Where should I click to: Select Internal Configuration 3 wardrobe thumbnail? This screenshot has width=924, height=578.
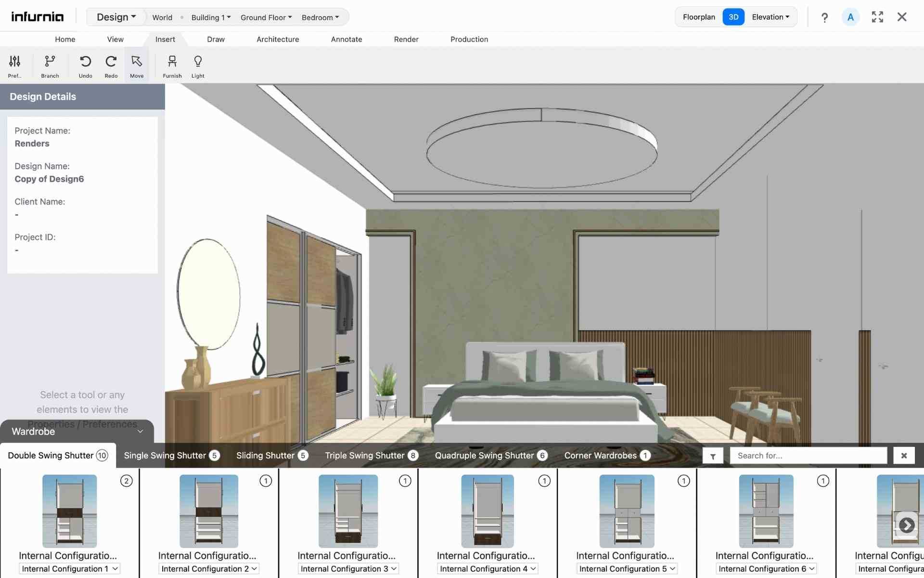click(348, 511)
